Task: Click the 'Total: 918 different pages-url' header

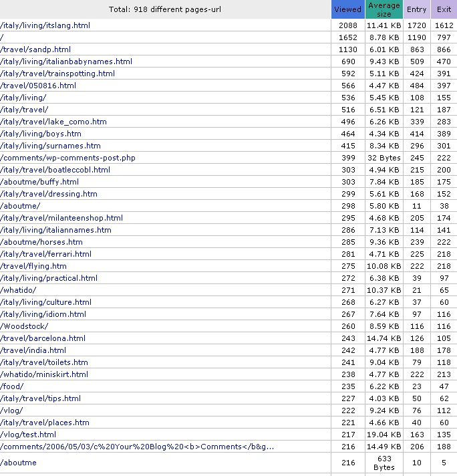Action: coord(165,9)
